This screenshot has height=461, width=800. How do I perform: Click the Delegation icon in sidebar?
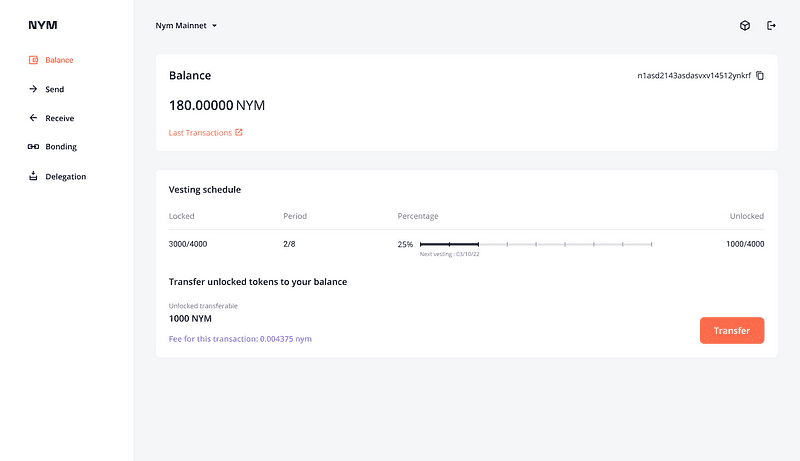(x=33, y=176)
